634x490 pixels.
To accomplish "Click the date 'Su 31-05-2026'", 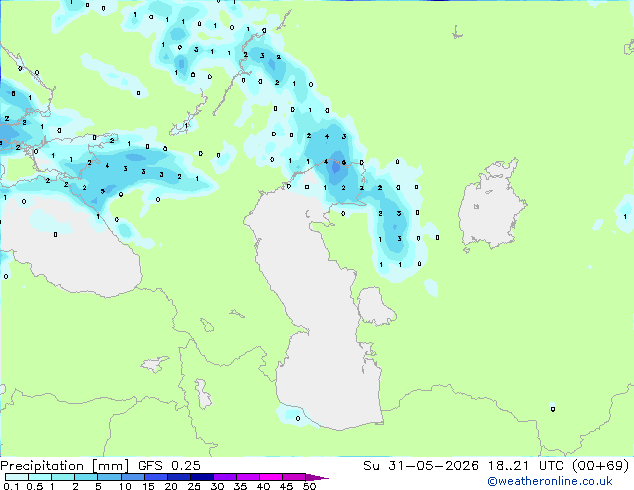I will point(421,466).
